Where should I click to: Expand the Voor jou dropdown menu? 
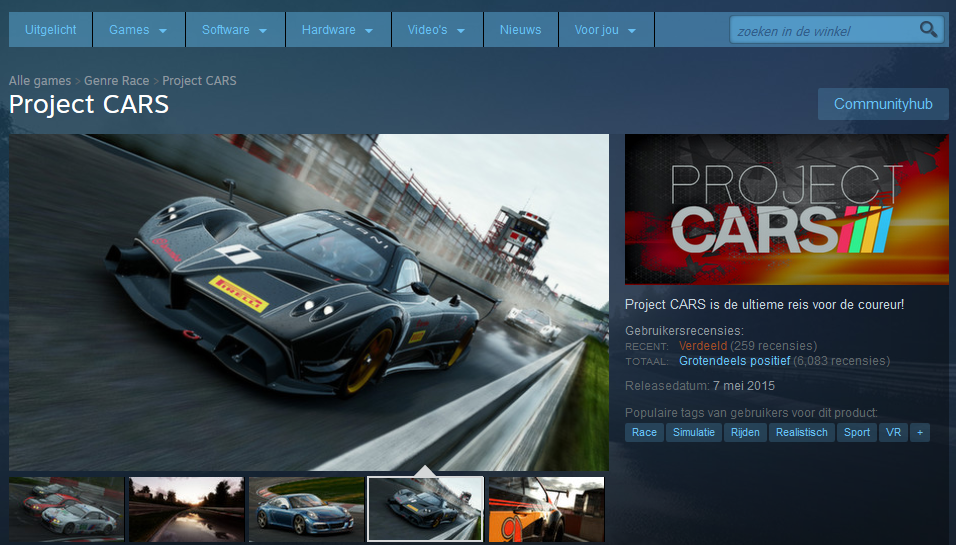[x=606, y=29]
